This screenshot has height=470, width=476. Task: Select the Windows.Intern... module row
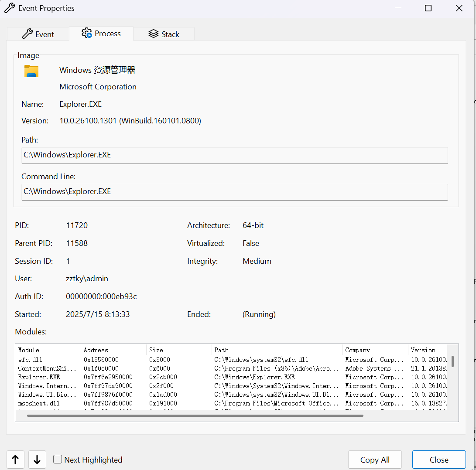(x=231, y=386)
